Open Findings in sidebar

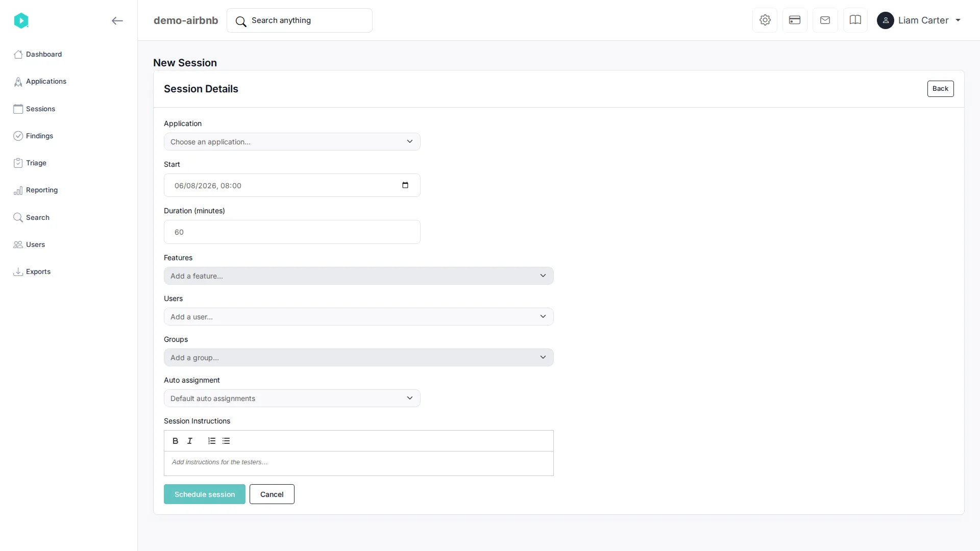pos(33,136)
